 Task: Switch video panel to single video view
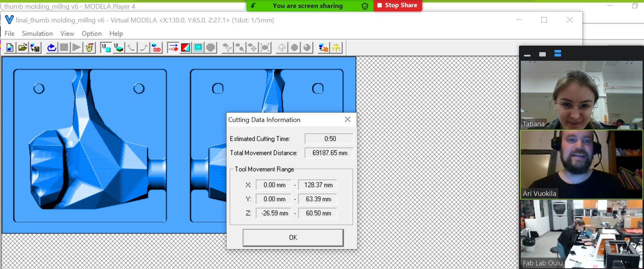coord(543,54)
